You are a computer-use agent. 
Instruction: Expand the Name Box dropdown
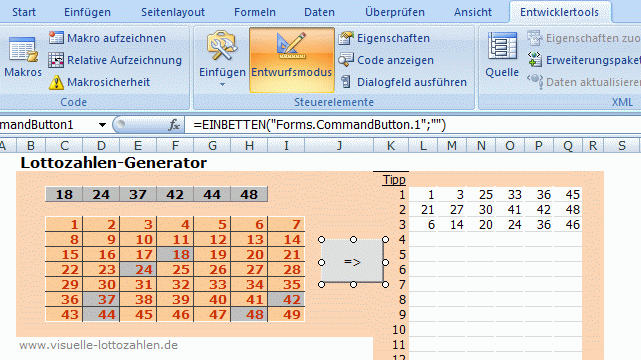coord(102,125)
